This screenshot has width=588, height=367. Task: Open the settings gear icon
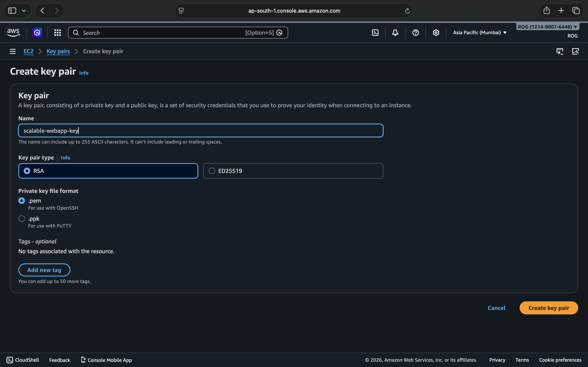click(x=436, y=33)
